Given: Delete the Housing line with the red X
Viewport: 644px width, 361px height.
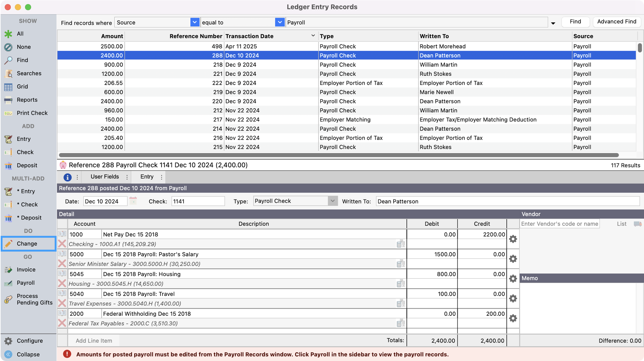Looking at the screenshot, I should point(62,283).
